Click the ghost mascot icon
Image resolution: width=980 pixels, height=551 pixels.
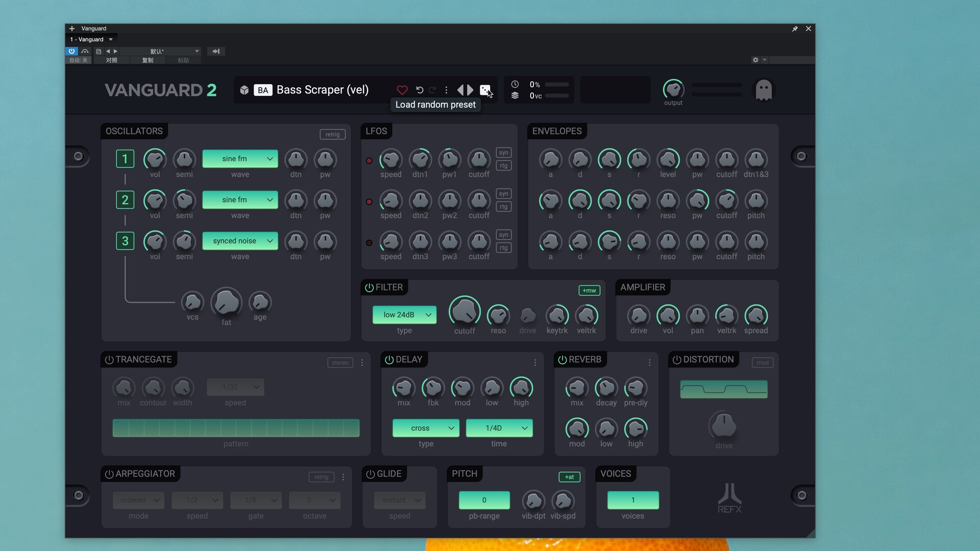tap(764, 90)
